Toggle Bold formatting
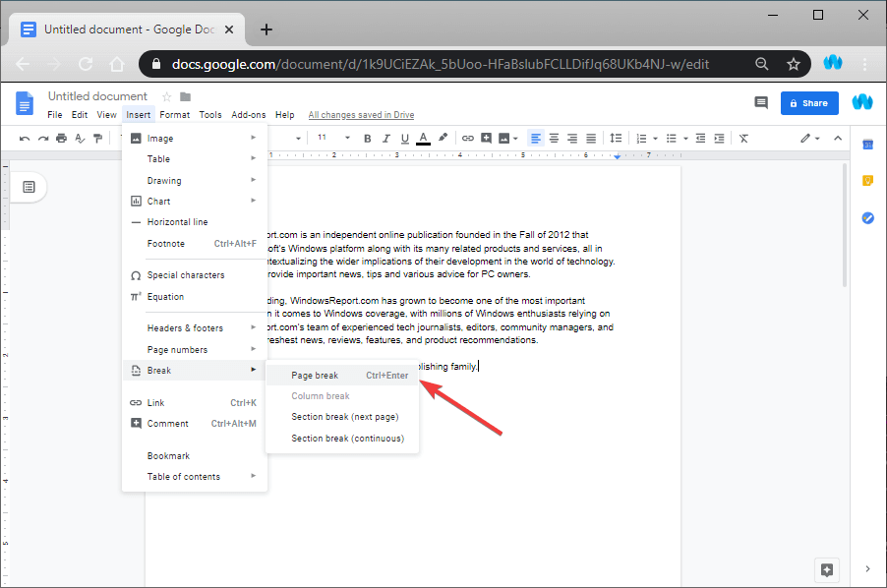The image size is (887, 588). (368, 139)
